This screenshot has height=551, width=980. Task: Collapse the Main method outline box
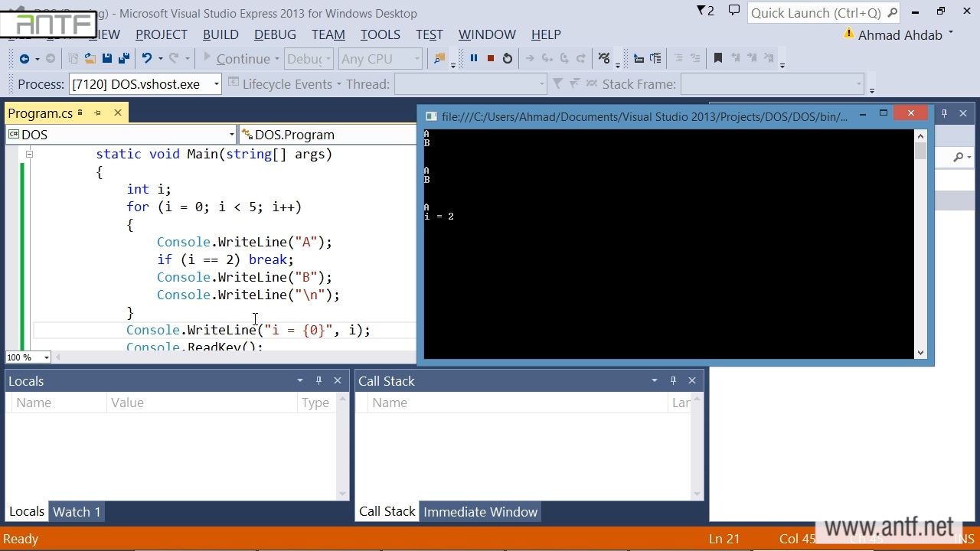coord(29,155)
